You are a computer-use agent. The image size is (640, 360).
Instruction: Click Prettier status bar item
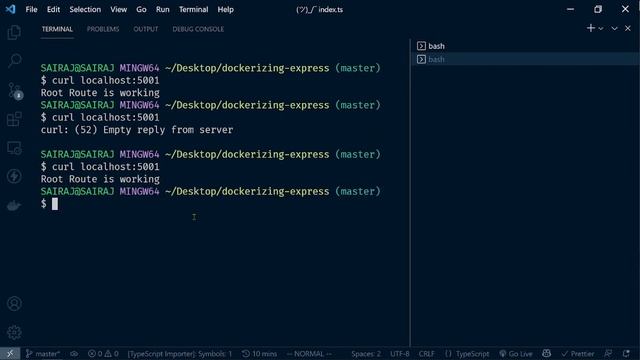point(578,353)
